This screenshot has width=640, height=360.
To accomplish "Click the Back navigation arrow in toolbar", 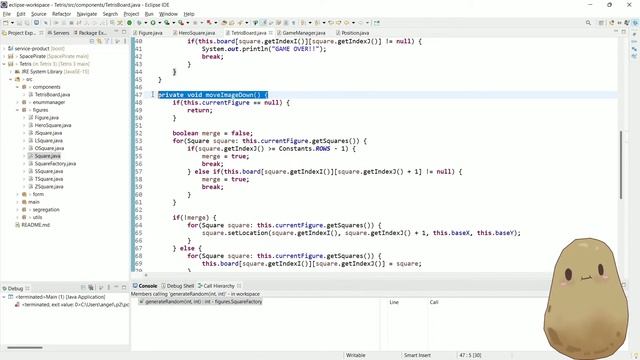I will click(x=347, y=23).
